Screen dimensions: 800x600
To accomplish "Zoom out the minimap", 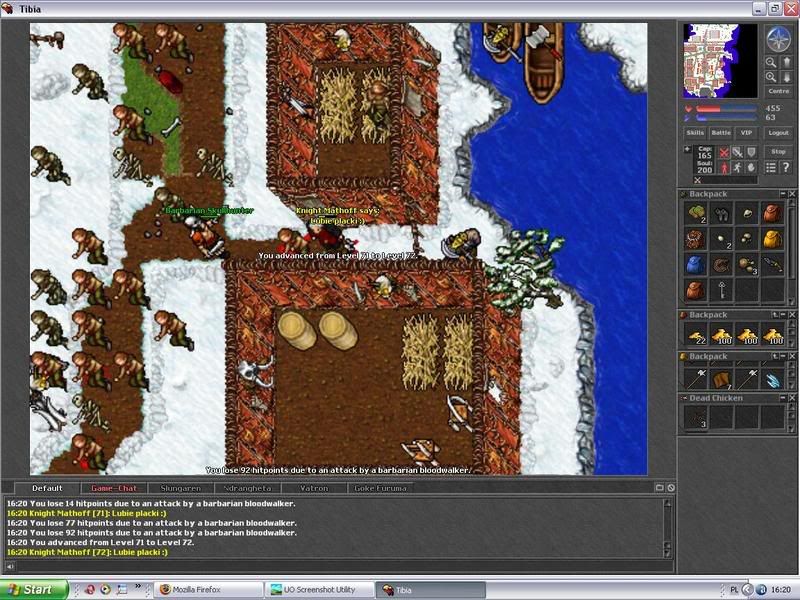I will (771, 63).
